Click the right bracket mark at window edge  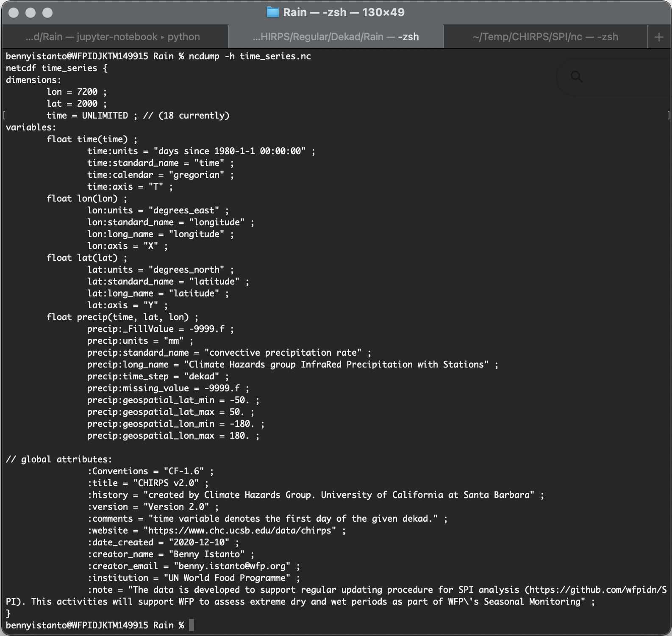[668, 115]
